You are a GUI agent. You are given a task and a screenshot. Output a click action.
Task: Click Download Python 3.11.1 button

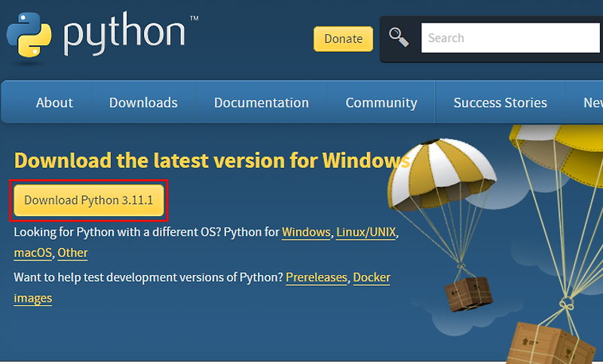click(x=89, y=200)
